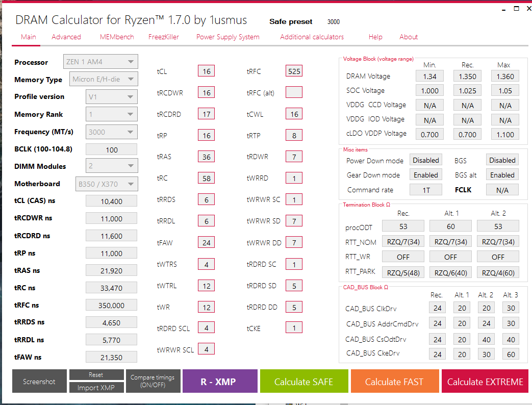The width and height of the screenshot is (532, 405).
Task: Open the FreezKiller tab
Action: [x=164, y=37]
